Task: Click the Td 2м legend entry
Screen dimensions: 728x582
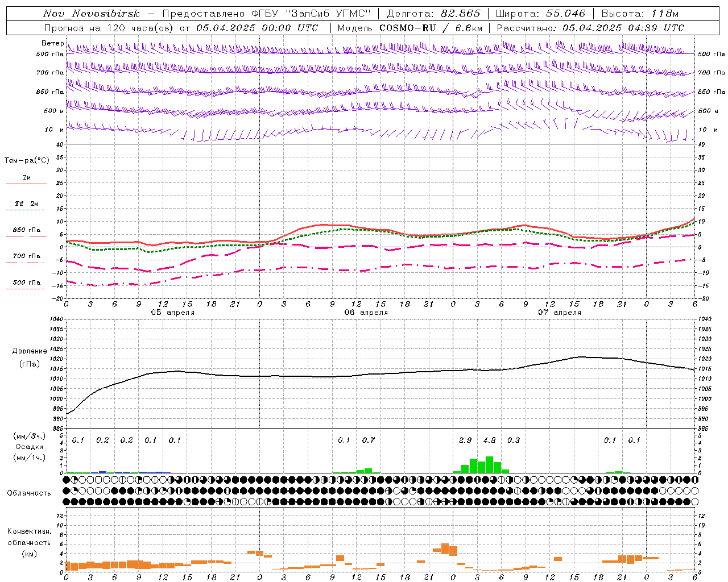Action: point(27,203)
